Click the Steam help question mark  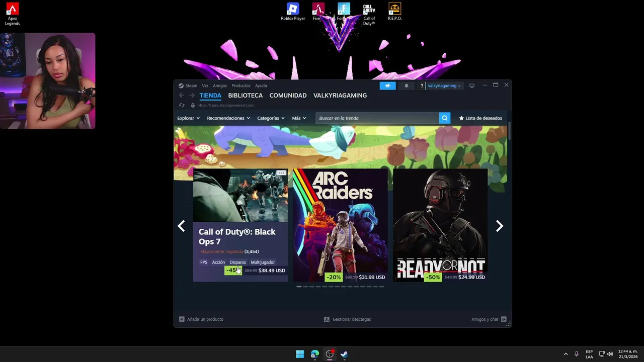(422, 85)
